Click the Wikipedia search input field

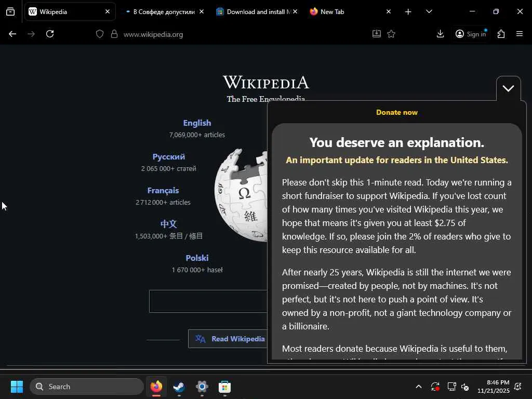click(x=208, y=301)
